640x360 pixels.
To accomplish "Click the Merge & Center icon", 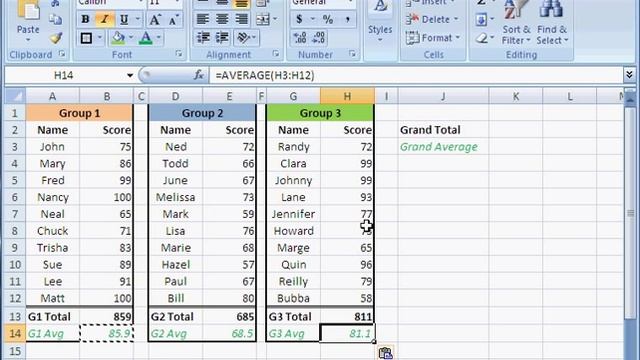I will tap(263, 19).
